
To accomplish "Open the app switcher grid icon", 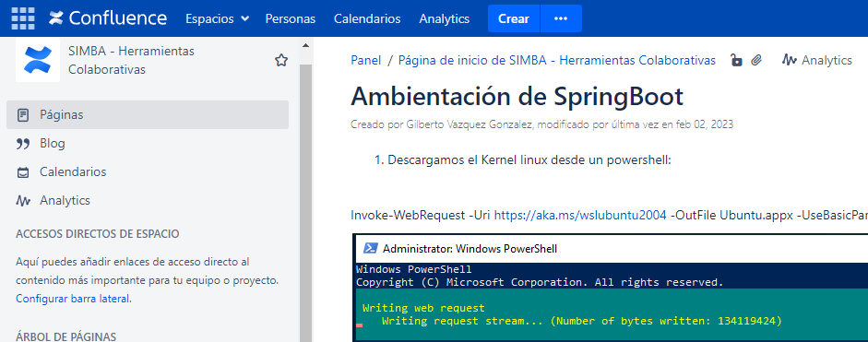I will (x=23, y=18).
